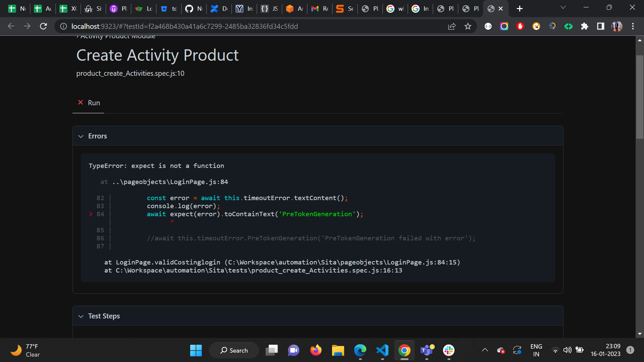This screenshot has height=362, width=644.
Task: Open the tab search dropdown arrow
Action: 563,7
